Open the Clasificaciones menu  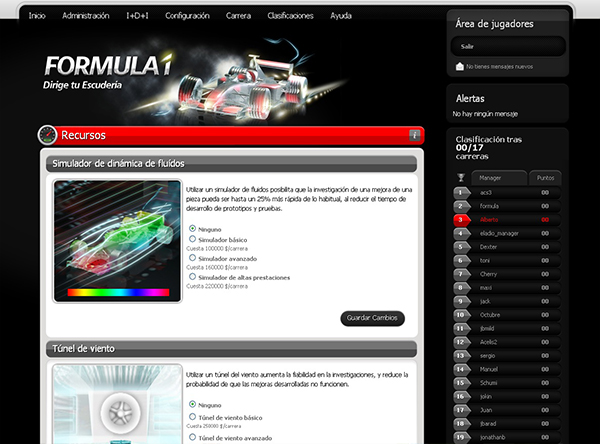[x=290, y=16]
